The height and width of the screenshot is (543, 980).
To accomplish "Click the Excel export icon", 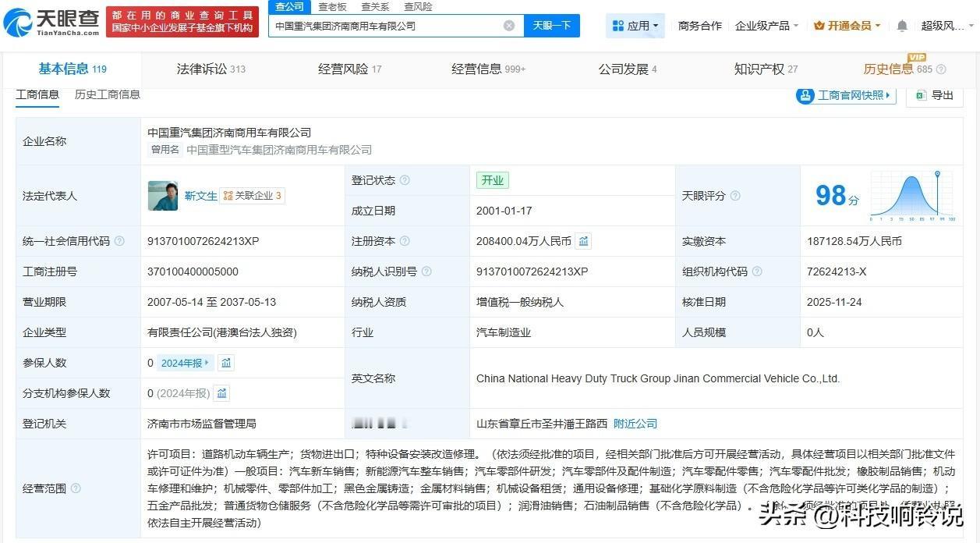I will 921,95.
